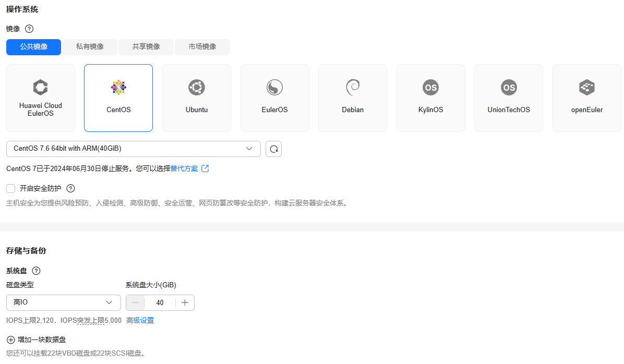Screen dimensions: 624x364
Task: Pick the Debian image card
Action: [353, 98]
